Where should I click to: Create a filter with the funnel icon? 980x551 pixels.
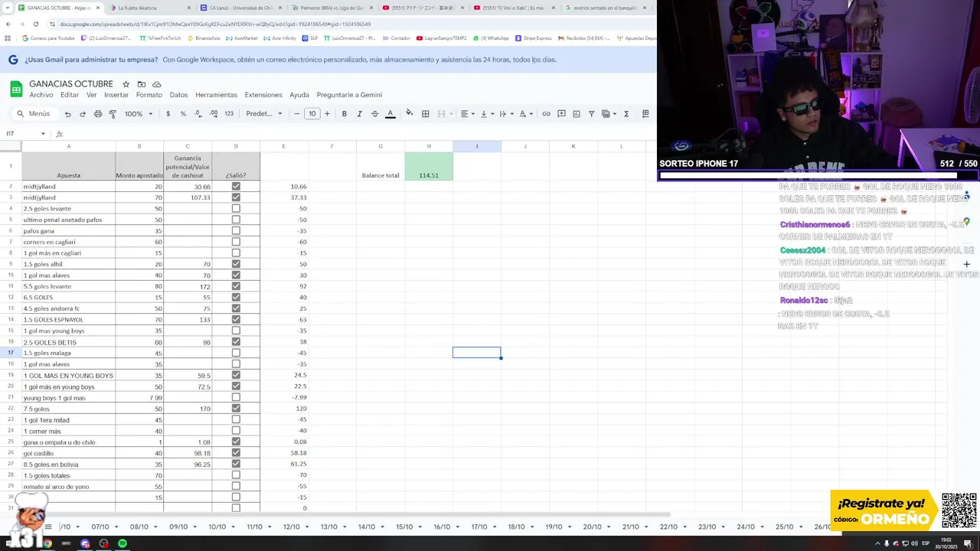[591, 114]
